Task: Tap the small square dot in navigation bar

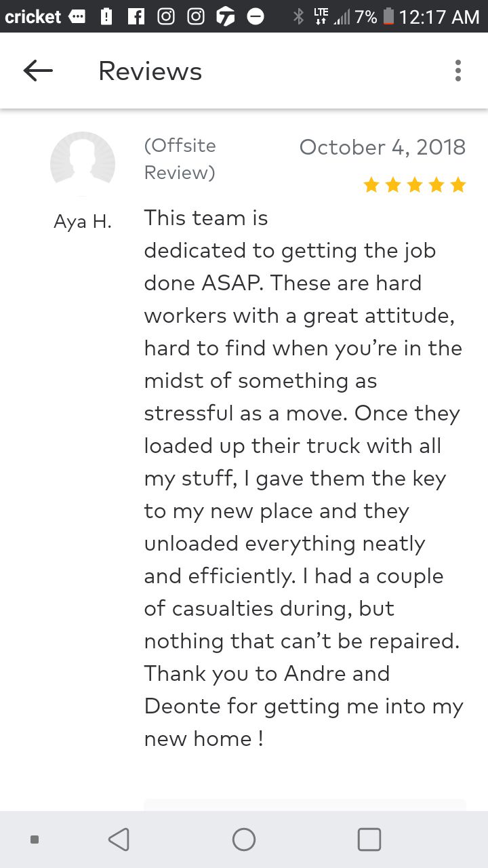Action: pos(35,840)
